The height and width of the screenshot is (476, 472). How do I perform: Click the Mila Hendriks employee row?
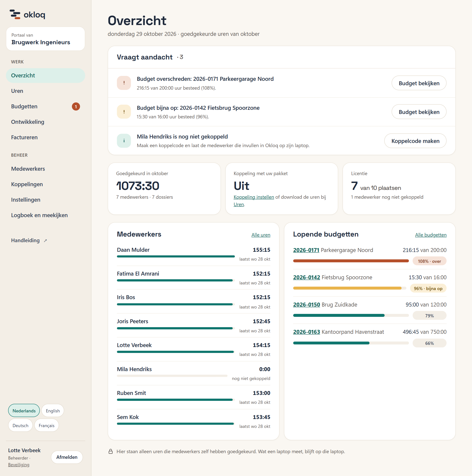pyautogui.click(x=193, y=373)
